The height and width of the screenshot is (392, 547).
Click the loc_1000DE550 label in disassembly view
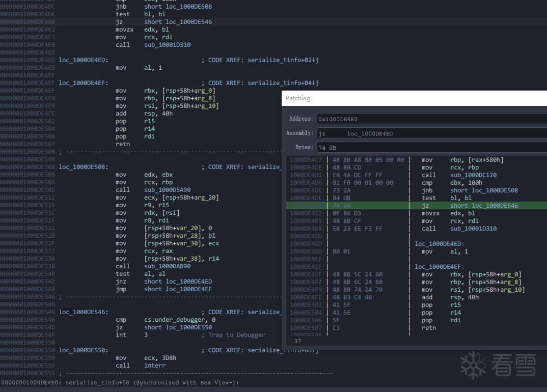(x=83, y=350)
